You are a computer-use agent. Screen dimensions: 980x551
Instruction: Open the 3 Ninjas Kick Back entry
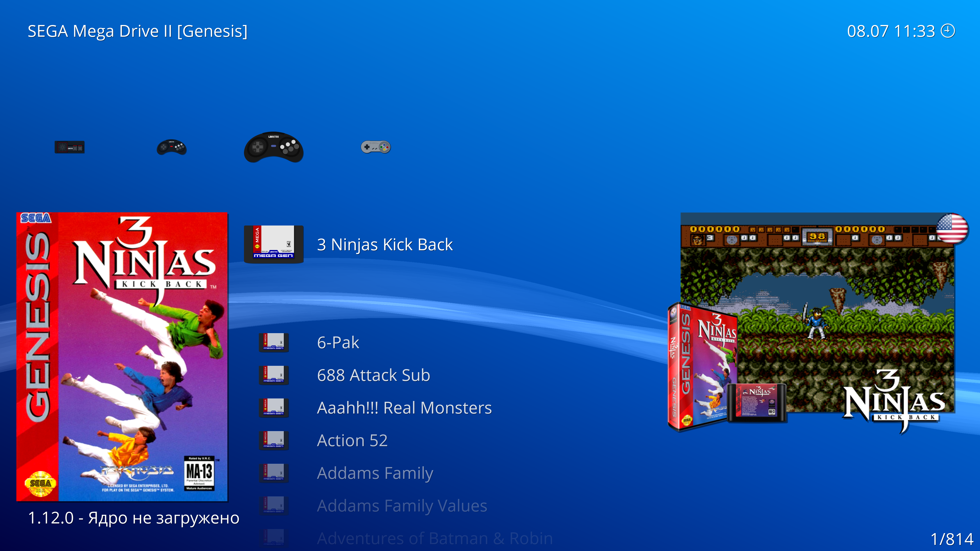click(x=385, y=245)
